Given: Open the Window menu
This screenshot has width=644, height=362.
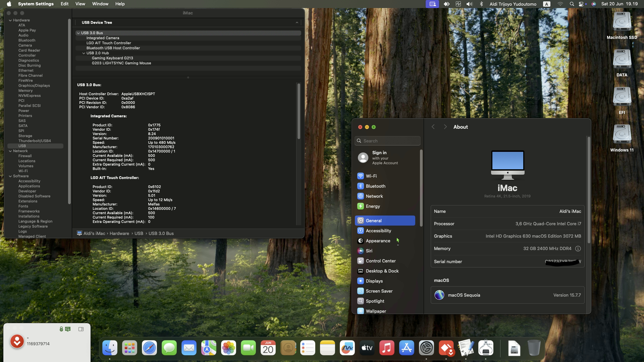Looking at the screenshot, I should [x=100, y=4].
